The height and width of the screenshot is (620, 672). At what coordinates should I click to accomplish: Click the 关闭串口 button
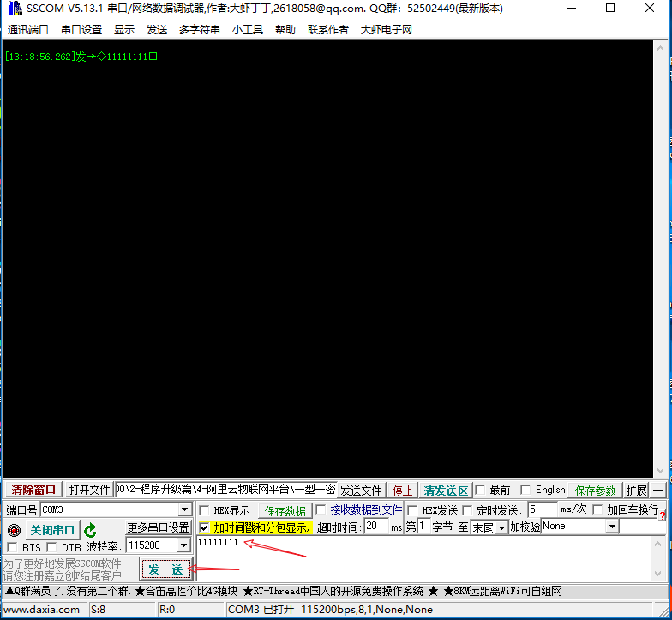[53, 530]
